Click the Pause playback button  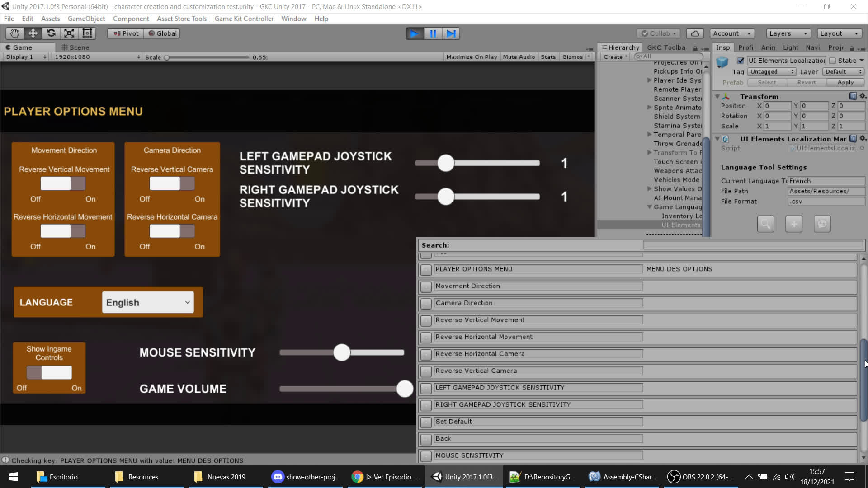click(x=433, y=33)
